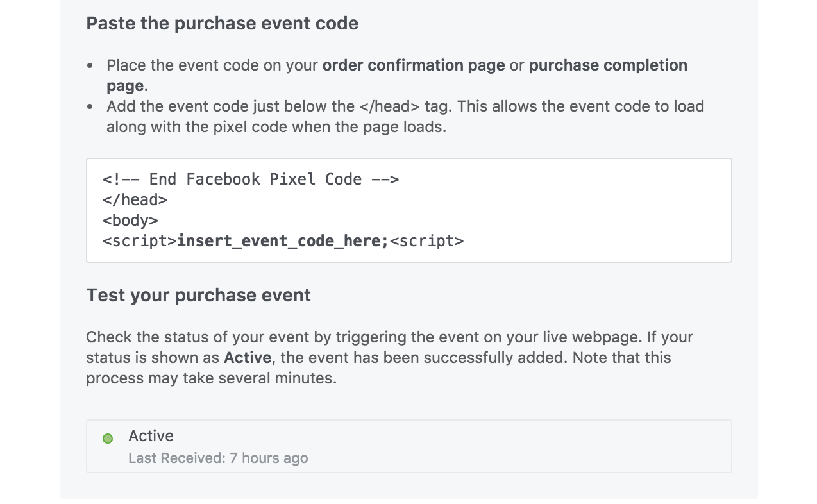
Task: Click the Last Received 7 hours ago text
Action: click(x=218, y=458)
